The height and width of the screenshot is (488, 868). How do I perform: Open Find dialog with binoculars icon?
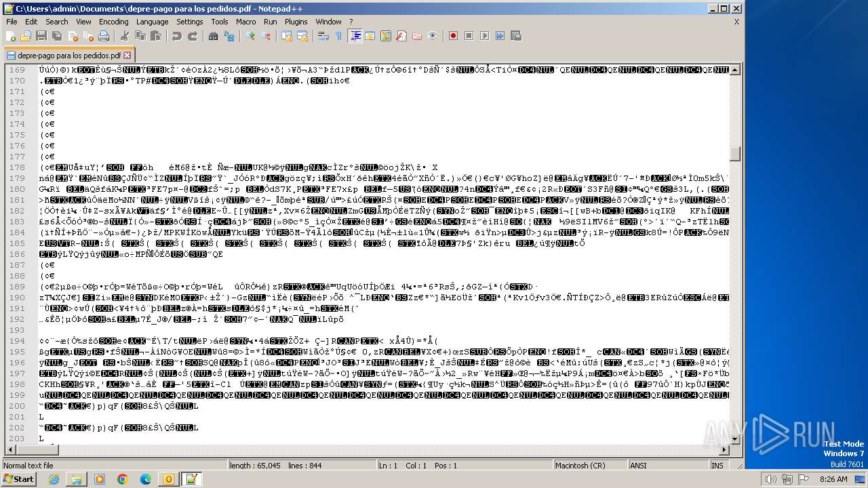(x=214, y=36)
